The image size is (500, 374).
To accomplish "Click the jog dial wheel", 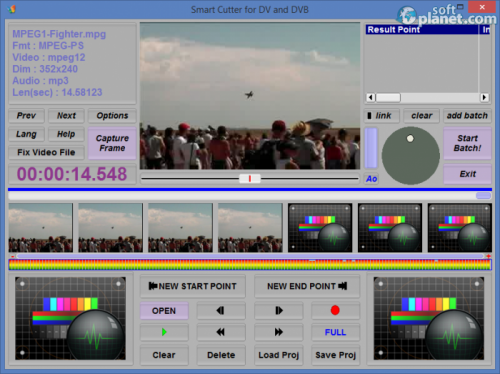I will pos(411,155).
